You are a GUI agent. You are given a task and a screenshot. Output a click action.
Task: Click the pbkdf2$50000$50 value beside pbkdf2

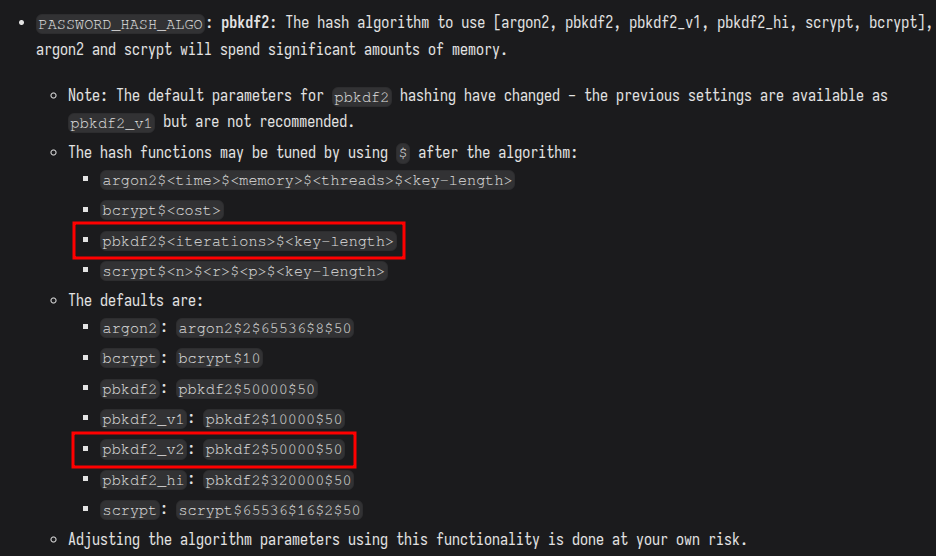(x=246, y=389)
